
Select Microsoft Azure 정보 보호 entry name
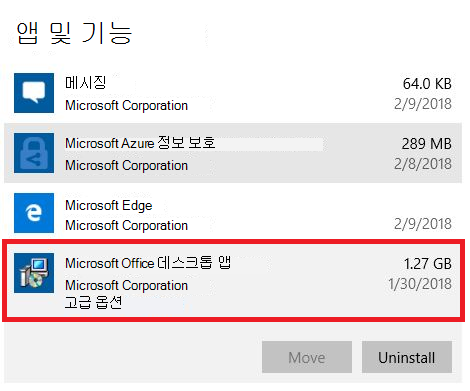tap(140, 143)
